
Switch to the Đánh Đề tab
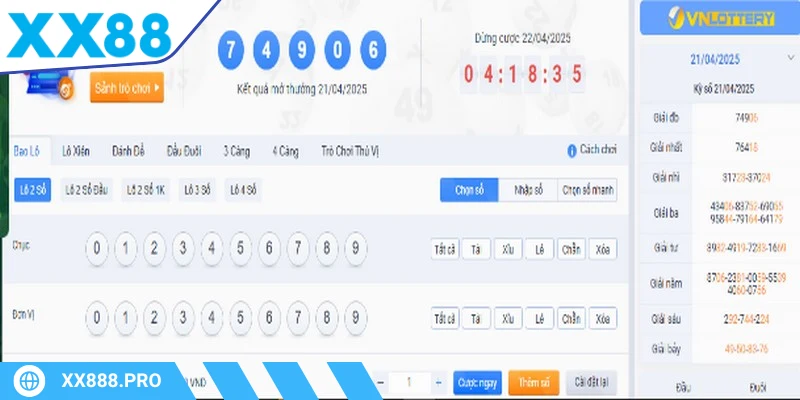pyautogui.click(x=128, y=151)
